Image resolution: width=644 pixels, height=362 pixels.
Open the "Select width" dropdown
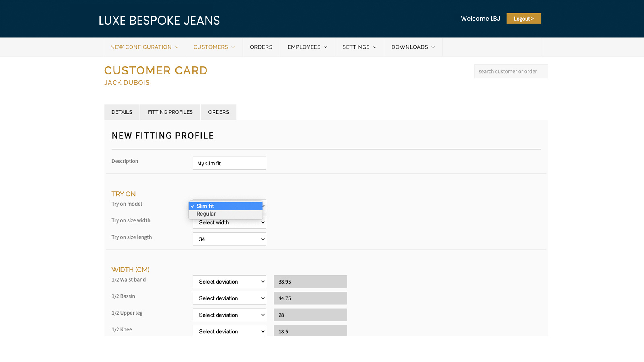point(229,222)
